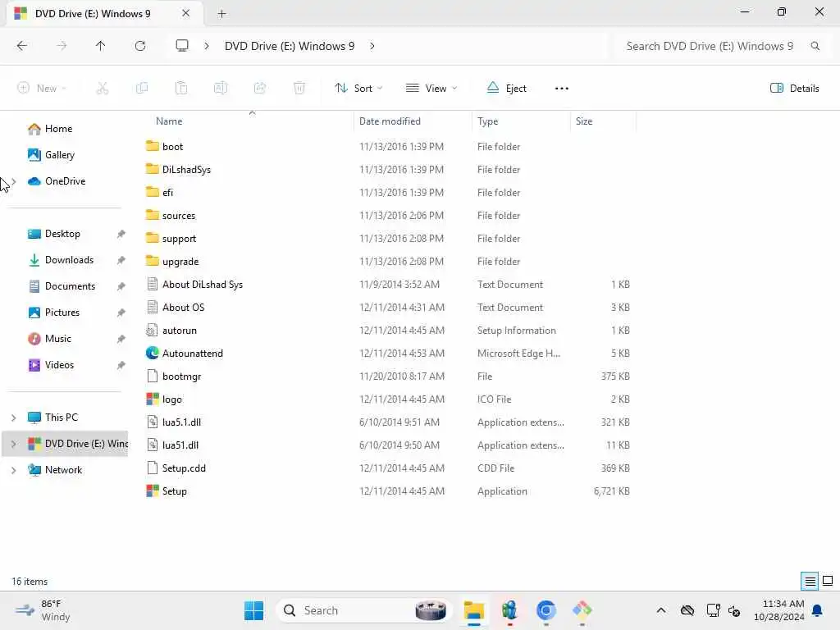Open Downloads in quick access
This screenshot has height=630, width=840.
[61, 260]
